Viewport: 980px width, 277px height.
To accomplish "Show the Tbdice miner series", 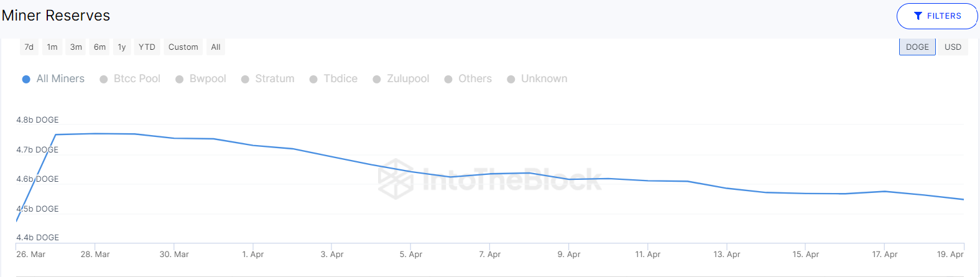I will click(313, 79).
